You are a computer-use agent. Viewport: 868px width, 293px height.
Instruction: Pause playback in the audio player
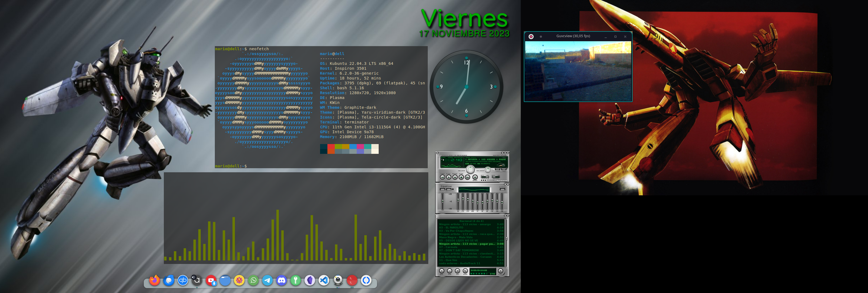coord(455,177)
